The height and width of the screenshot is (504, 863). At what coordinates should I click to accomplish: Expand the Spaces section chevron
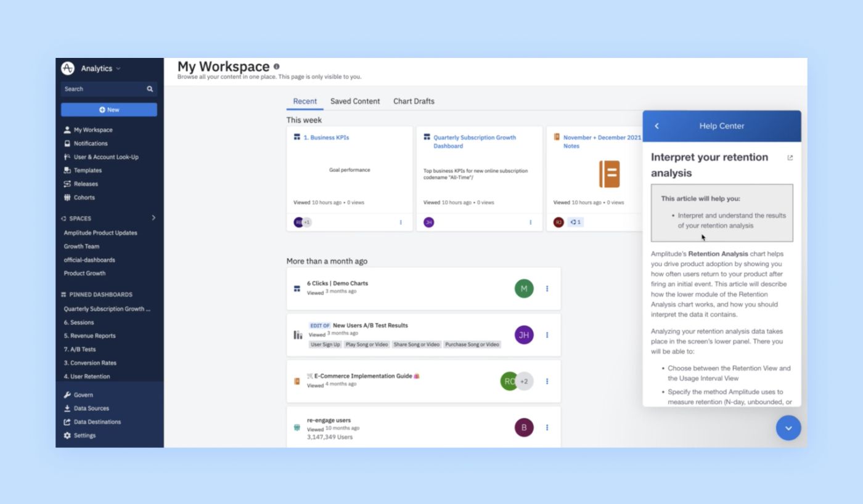(x=153, y=217)
